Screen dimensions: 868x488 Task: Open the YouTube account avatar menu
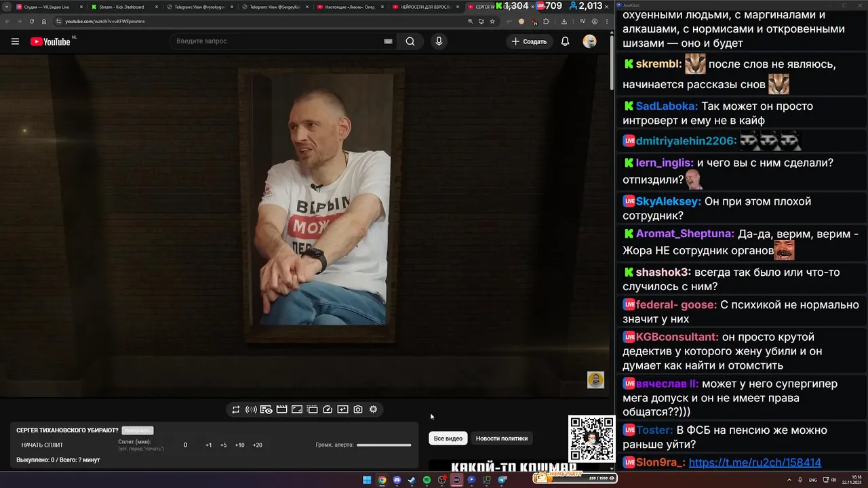click(x=589, y=41)
